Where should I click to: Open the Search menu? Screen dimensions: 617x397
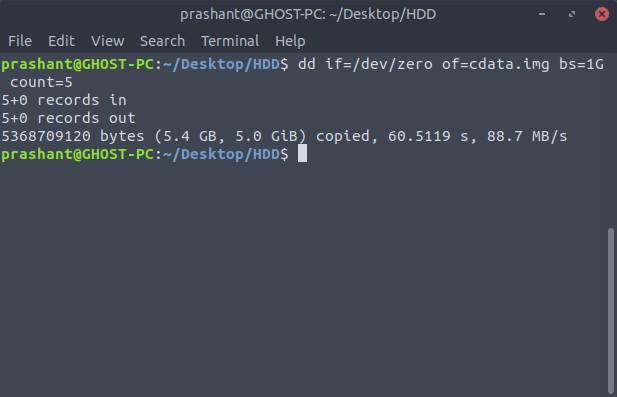(162, 41)
